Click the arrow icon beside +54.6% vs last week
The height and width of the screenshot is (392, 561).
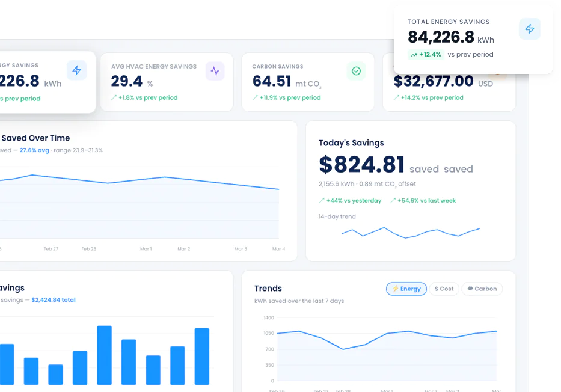(393, 201)
